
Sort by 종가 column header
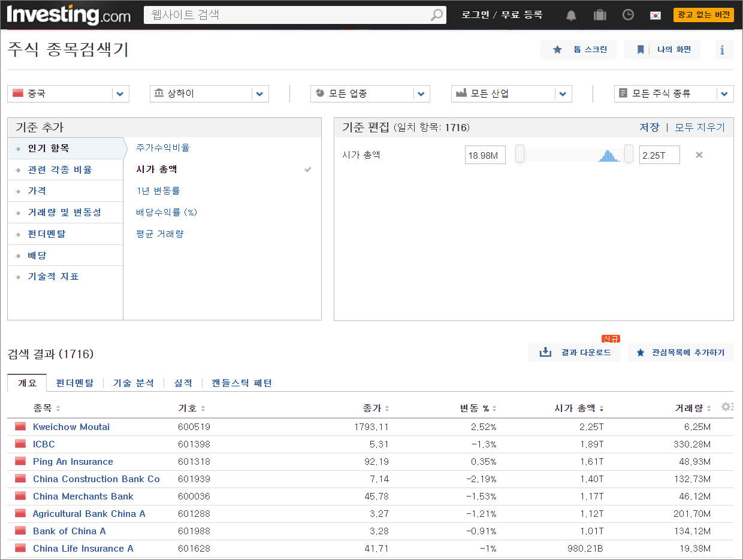(x=376, y=408)
